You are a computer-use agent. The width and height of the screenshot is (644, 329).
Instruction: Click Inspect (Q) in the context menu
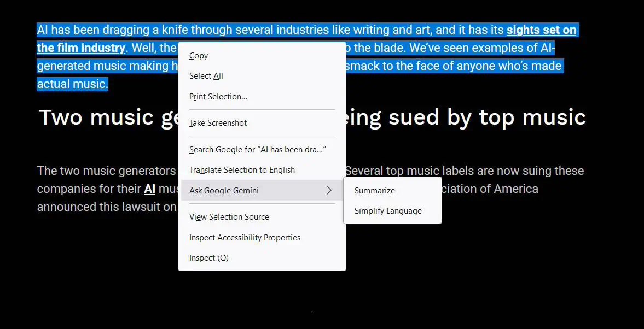point(209,258)
